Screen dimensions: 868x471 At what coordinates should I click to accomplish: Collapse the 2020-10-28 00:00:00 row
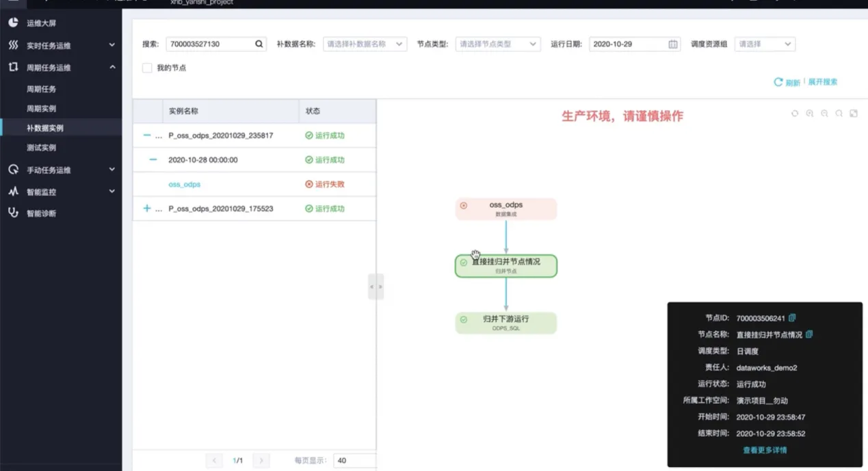pyautogui.click(x=153, y=160)
